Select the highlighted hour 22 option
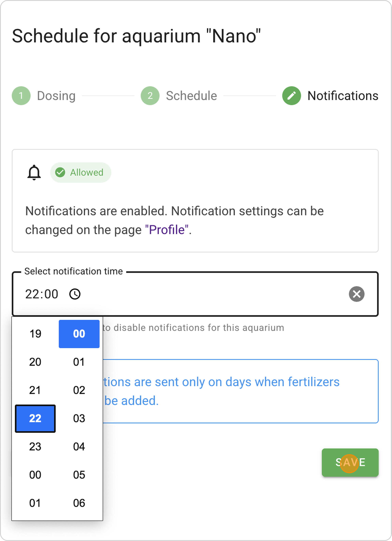 click(35, 418)
